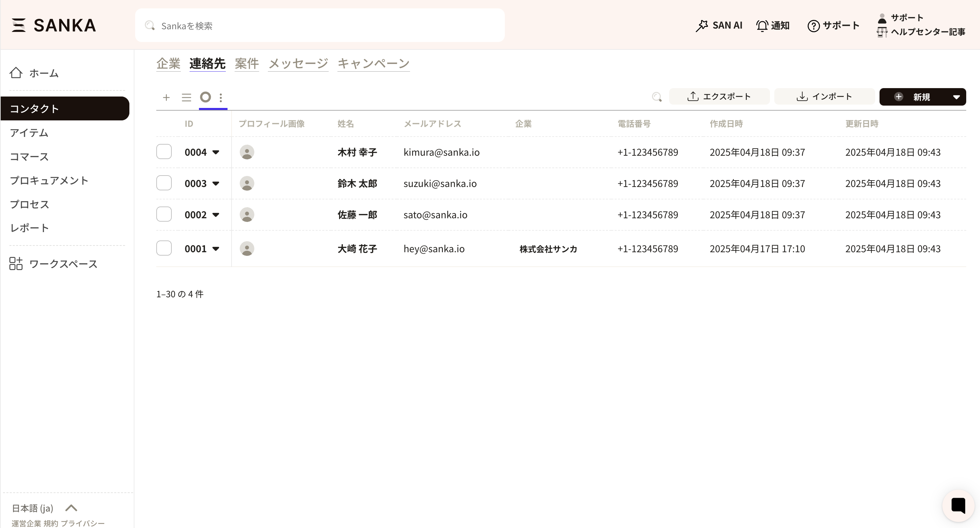Open the chat widget bubble
Screen dimensions: 980x528
pyautogui.click(x=958, y=505)
